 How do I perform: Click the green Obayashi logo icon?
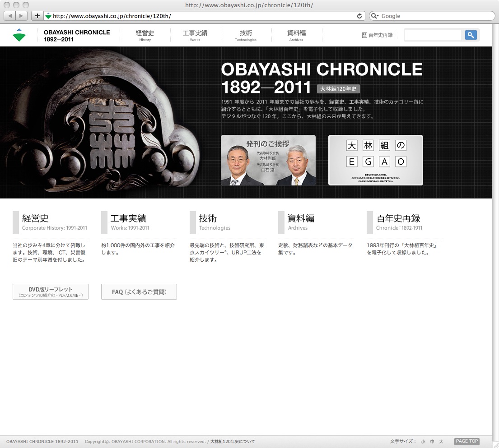pyautogui.click(x=19, y=35)
